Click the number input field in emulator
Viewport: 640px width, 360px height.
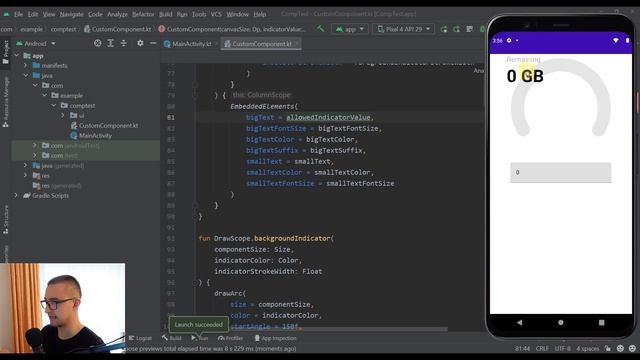560,172
